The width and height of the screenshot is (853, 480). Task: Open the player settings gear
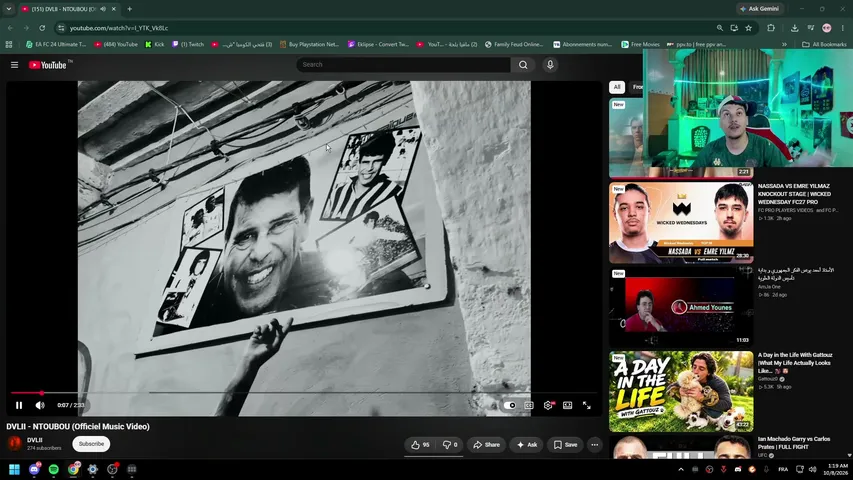coord(548,405)
